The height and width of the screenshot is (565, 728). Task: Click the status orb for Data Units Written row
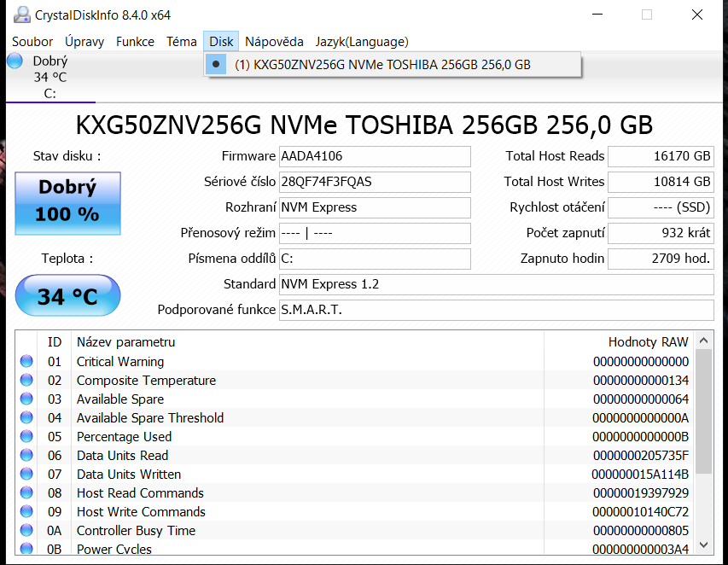coord(26,474)
